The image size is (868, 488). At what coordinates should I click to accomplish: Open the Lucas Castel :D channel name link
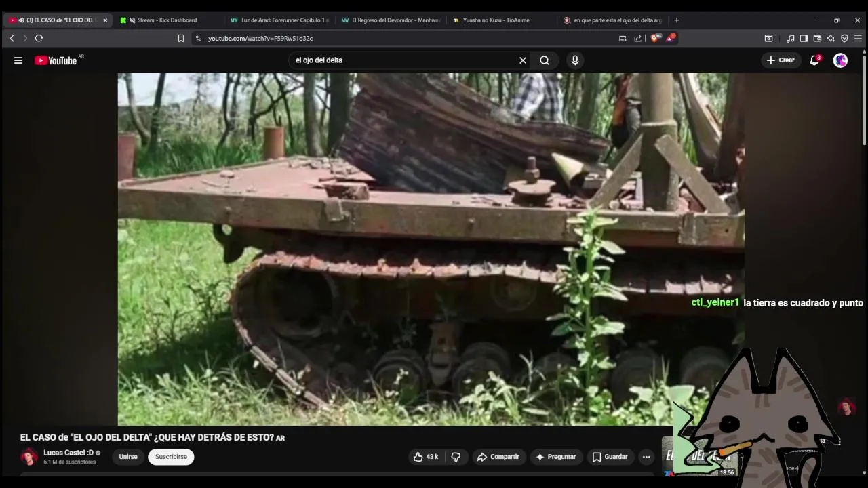68,453
